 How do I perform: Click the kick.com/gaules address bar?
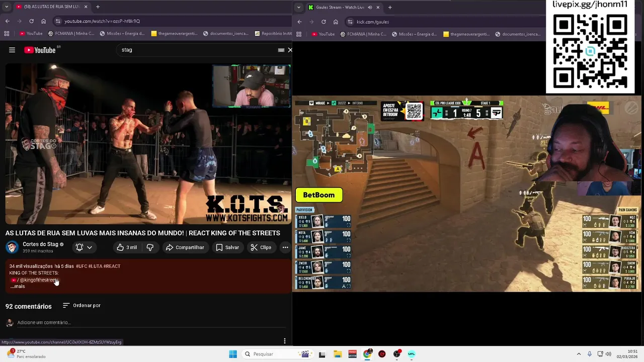pyautogui.click(x=445, y=22)
